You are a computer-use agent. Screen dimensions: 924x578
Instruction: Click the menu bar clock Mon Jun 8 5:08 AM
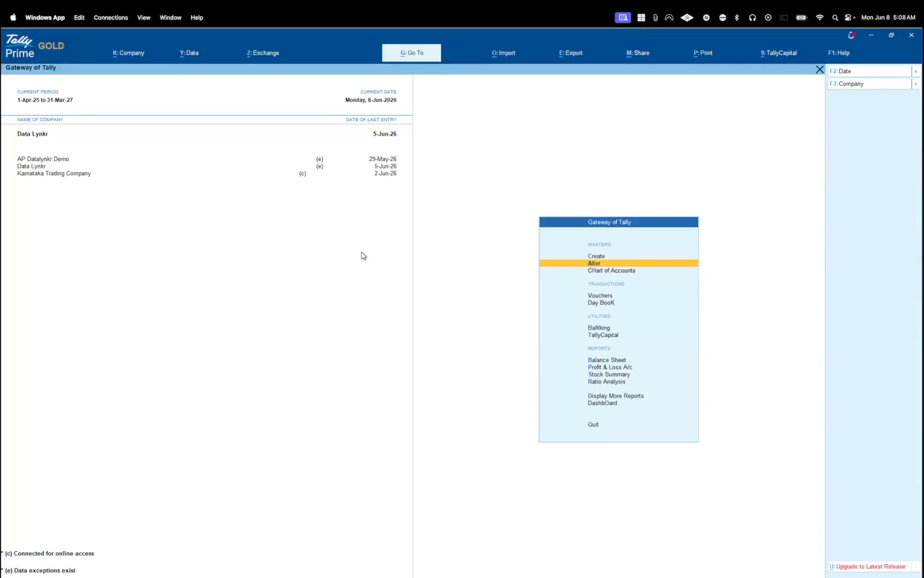coord(888,17)
